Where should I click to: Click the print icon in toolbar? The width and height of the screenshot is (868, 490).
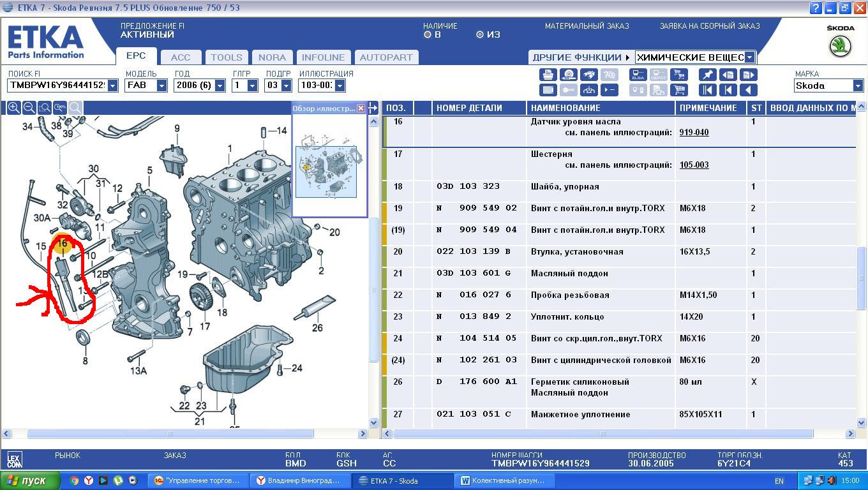[x=548, y=75]
